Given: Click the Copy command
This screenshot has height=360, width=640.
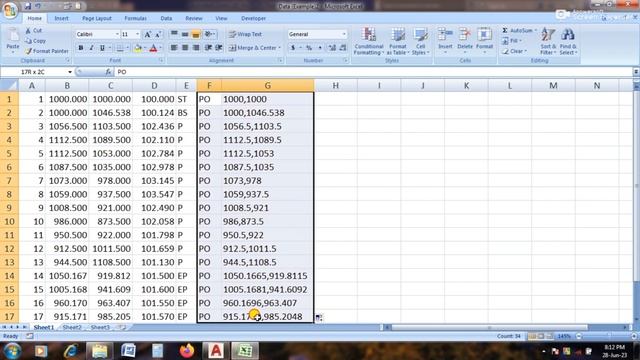Looking at the screenshot, I should tap(36, 41).
